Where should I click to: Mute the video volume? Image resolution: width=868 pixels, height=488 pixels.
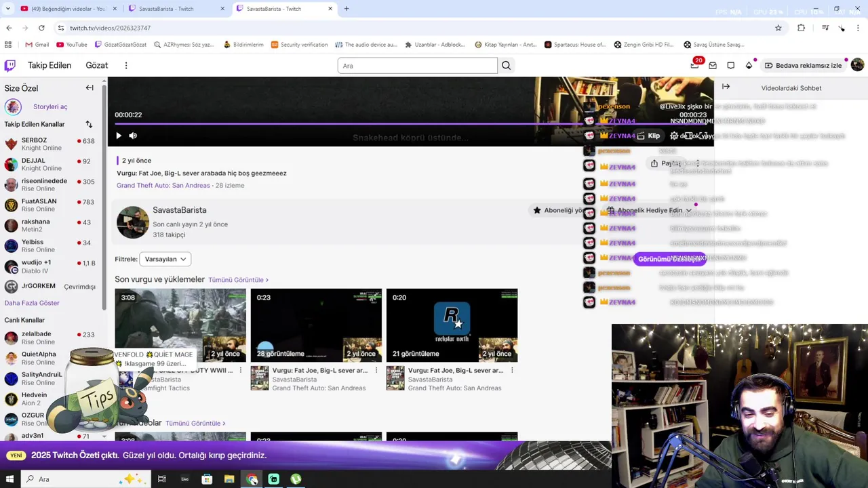pyautogui.click(x=133, y=136)
